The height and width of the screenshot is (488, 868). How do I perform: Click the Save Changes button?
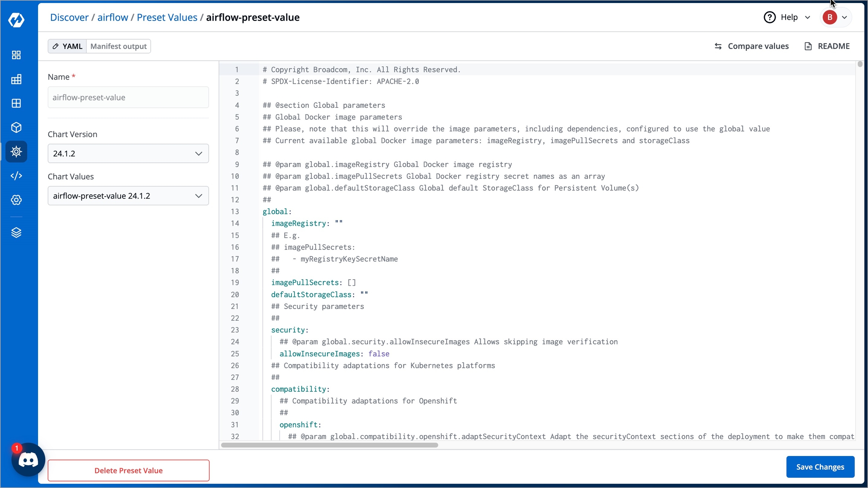[x=820, y=467]
